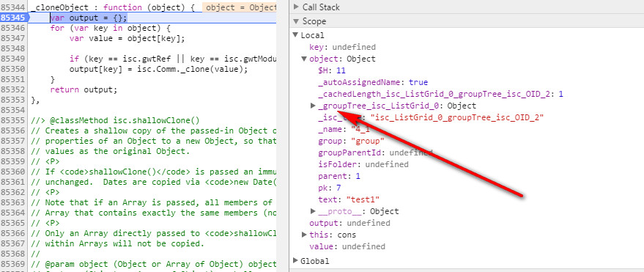Expand _groupTree_isc_ListGrid_0 object node
This screenshot has height=272, width=644.
tap(313, 106)
